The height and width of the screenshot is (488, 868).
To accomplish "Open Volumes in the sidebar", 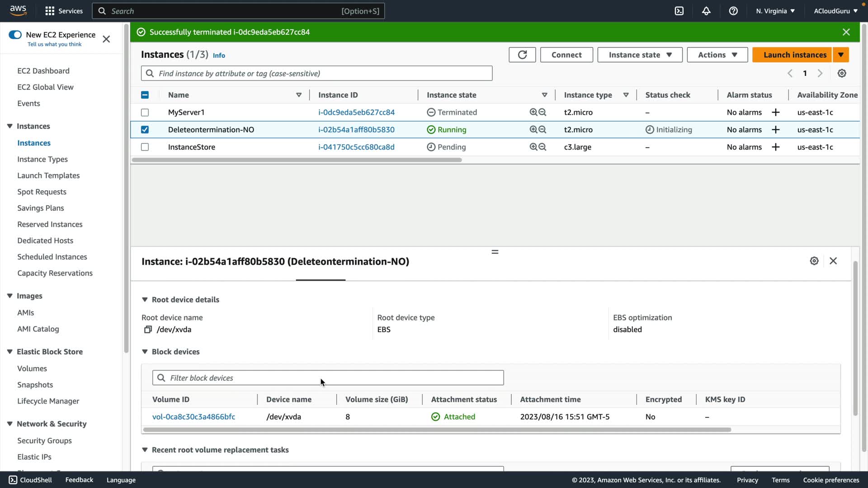I will (32, 368).
